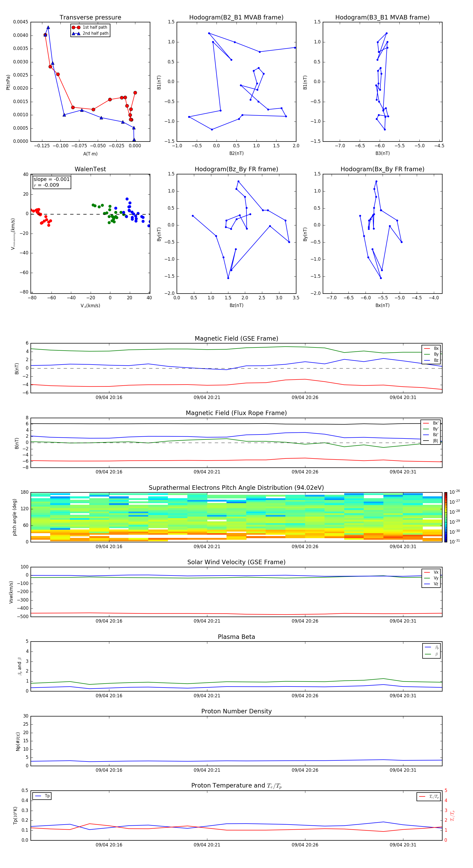The height and width of the screenshot is (868, 473).
Task: Click the A(T·m) x-axis label
Action: click(90, 154)
